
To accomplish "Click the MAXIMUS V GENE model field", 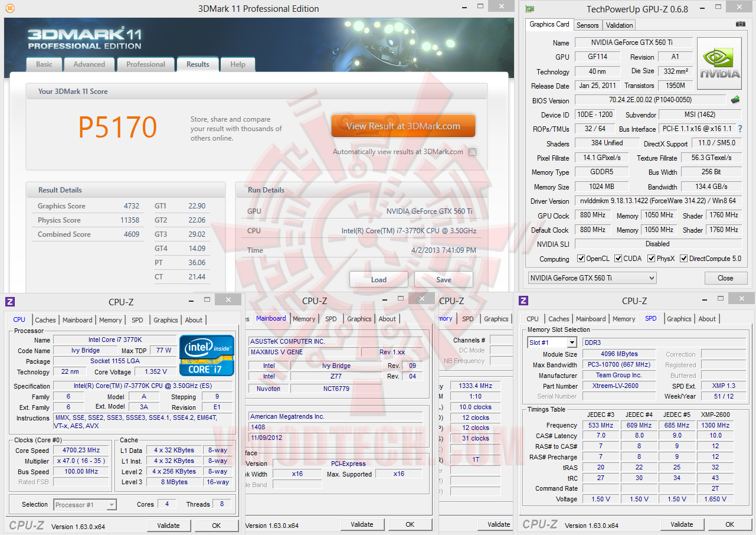I will [x=303, y=352].
